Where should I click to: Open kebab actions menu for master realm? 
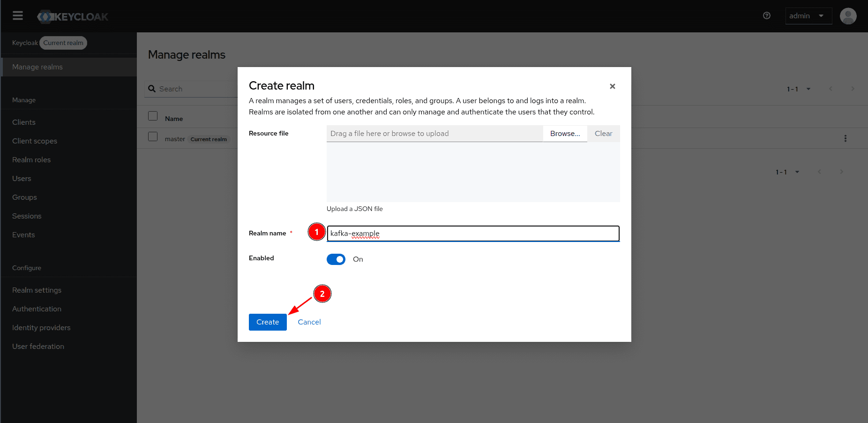[x=846, y=138]
